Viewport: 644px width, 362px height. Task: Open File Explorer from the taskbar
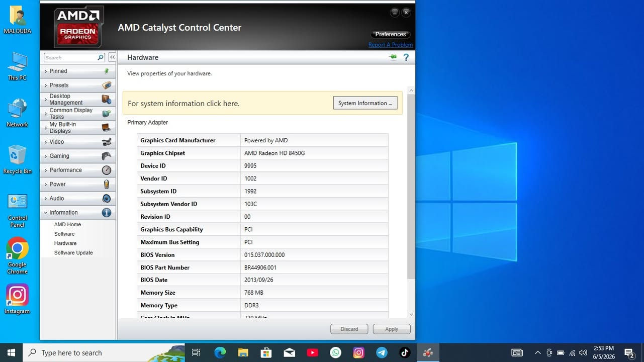pos(243,352)
